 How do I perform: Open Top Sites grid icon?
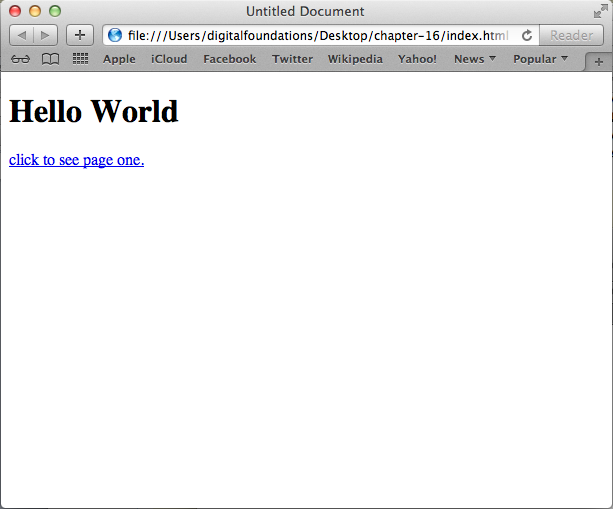point(80,59)
